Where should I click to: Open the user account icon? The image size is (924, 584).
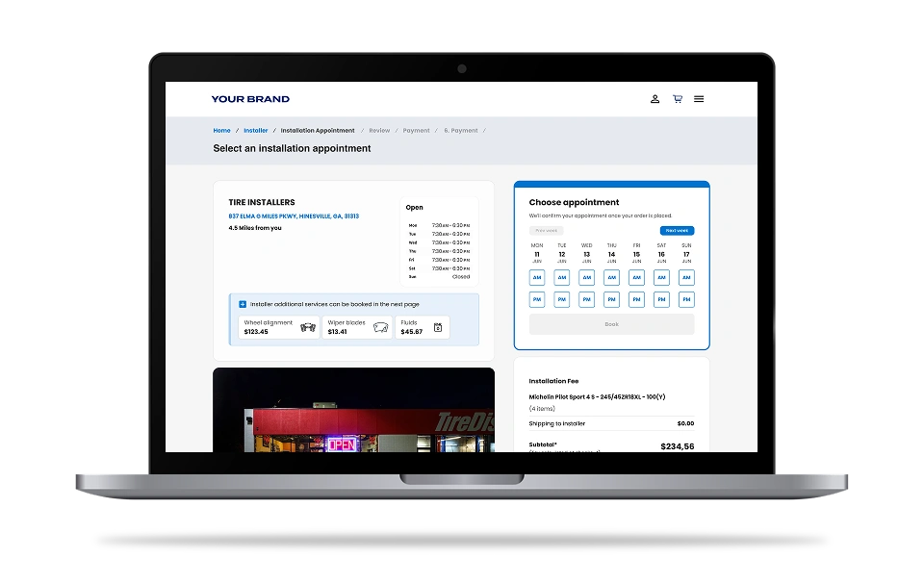point(655,99)
